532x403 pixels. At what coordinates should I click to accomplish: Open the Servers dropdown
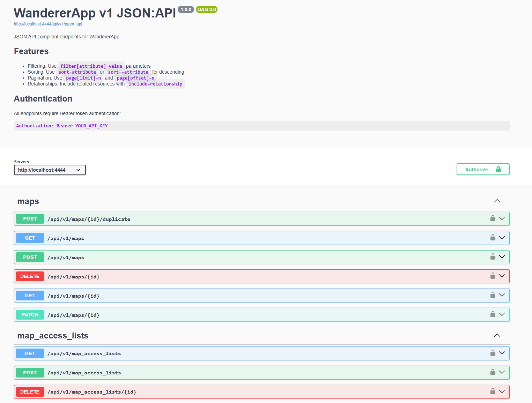tap(50, 170)
